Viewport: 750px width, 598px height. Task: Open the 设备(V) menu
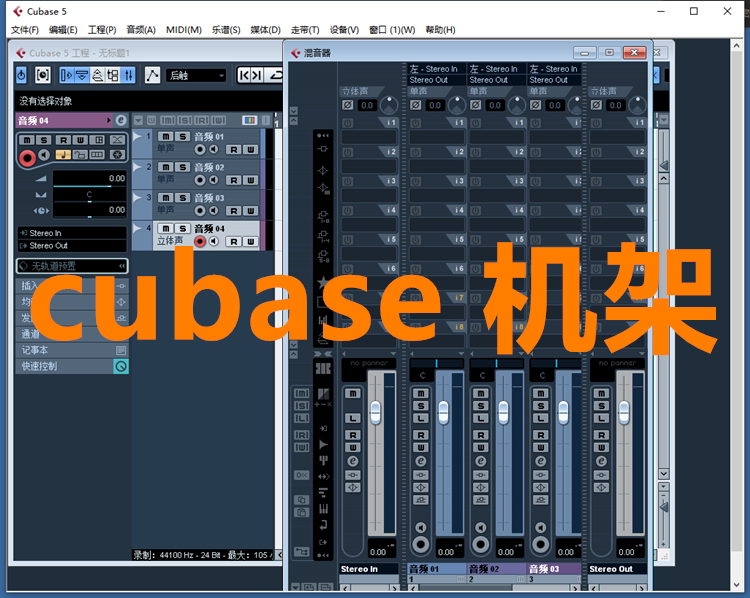(x=344, y=30)
